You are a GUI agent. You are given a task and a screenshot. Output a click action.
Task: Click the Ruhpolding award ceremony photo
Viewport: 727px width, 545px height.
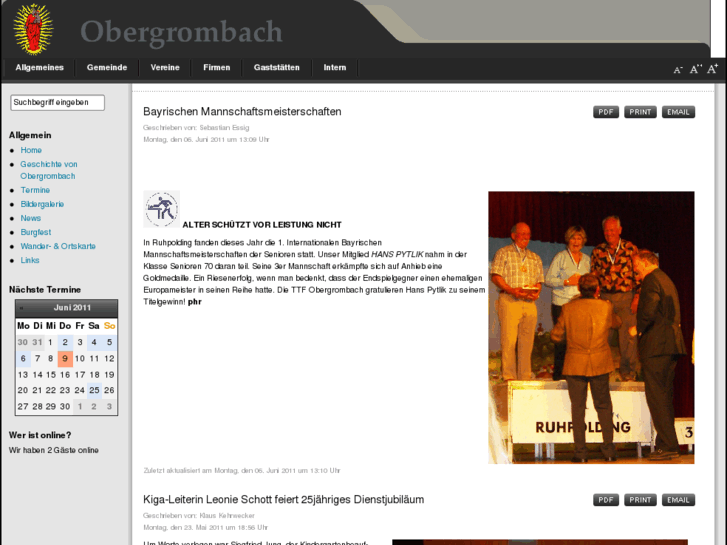591,327
